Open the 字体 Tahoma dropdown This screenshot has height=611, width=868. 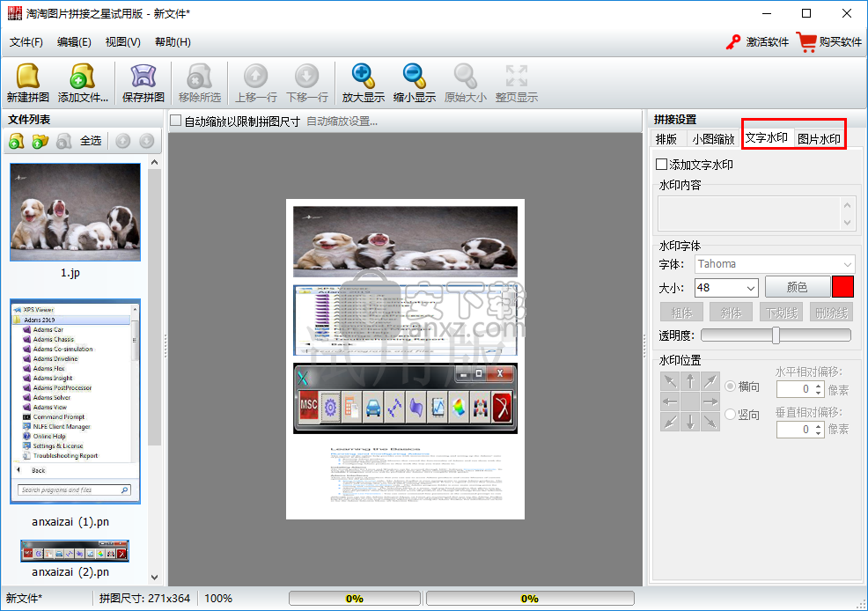pyautogui.click(x=775, y=264)
